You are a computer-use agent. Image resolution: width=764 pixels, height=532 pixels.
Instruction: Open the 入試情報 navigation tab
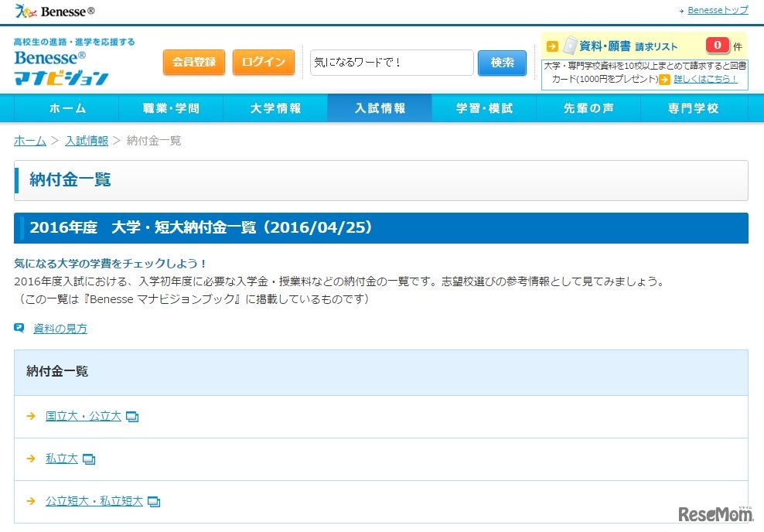379,108
